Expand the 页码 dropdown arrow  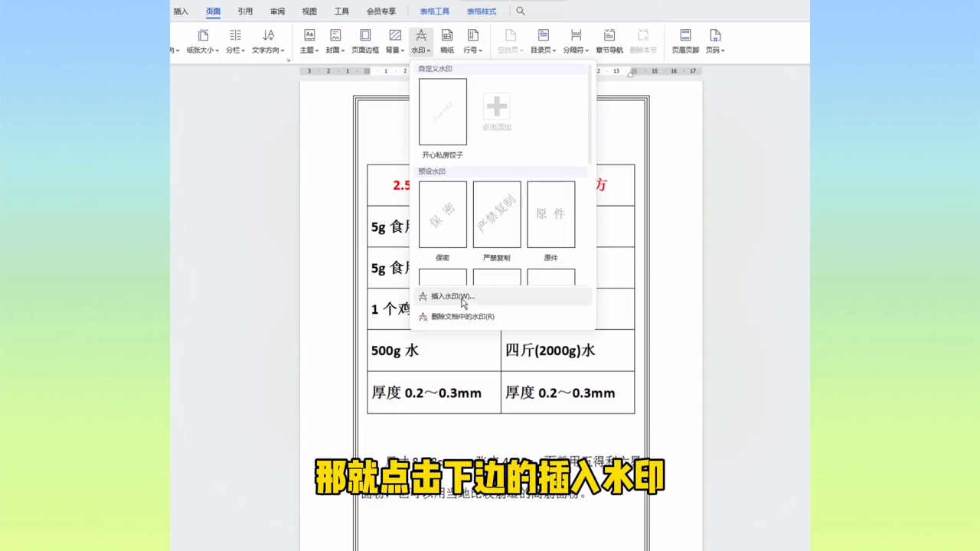(723, 51)
